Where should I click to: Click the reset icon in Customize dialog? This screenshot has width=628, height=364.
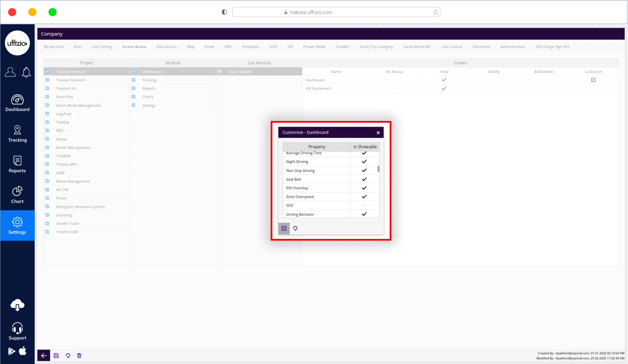[x=295, y=229]
